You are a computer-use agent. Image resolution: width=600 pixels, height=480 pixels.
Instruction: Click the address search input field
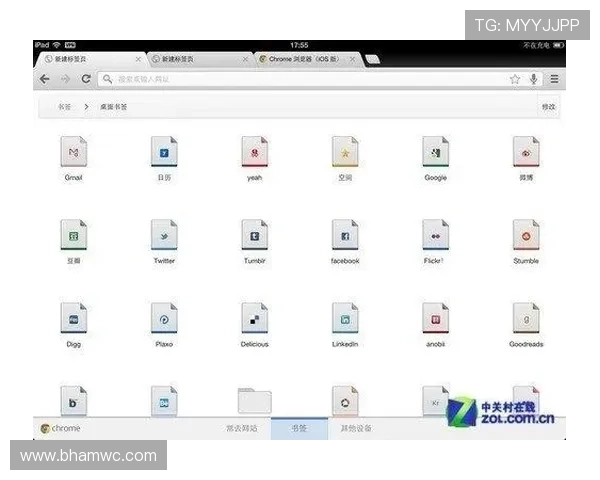(300, 79)
